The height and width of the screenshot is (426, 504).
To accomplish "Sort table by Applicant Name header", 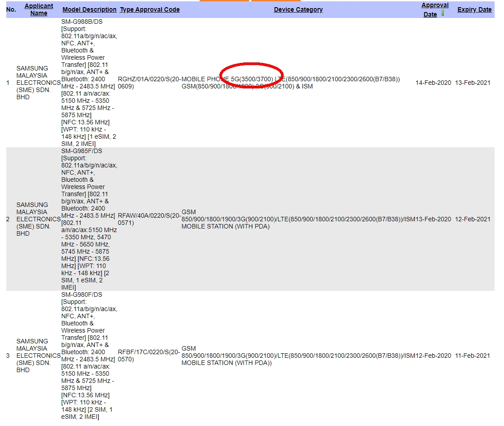I will coord(39,9).
